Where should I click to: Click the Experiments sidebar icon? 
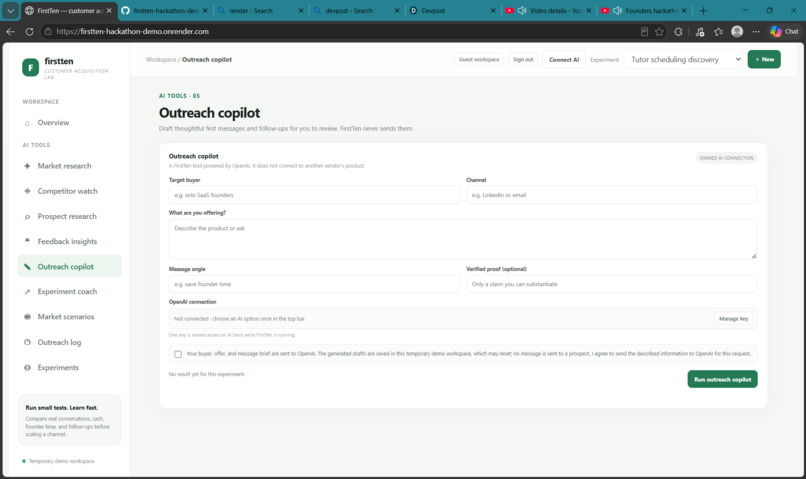[x=27, y=367]
